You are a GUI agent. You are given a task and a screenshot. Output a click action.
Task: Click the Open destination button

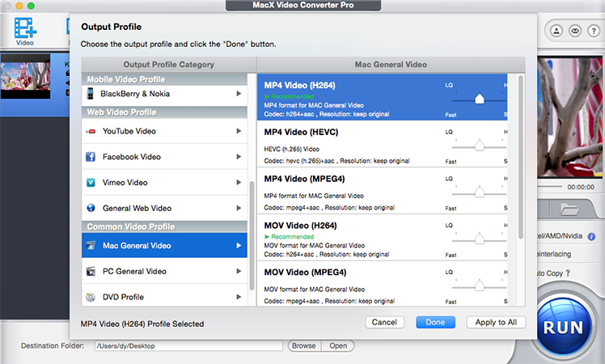(338, 346)
